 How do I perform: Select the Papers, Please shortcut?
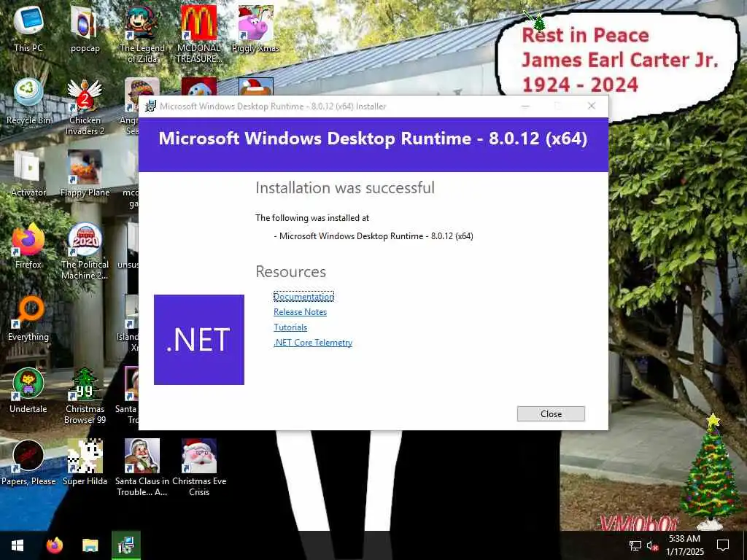28,463
